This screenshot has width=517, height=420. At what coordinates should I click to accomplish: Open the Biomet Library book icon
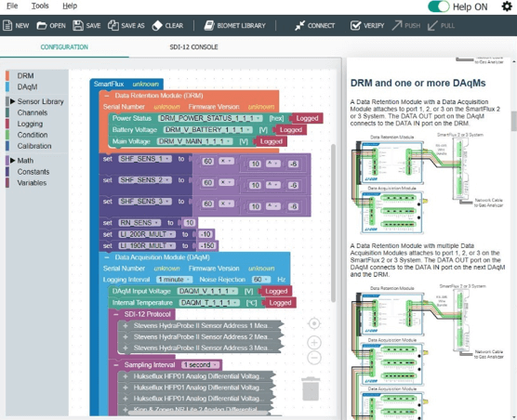[209, 26]
